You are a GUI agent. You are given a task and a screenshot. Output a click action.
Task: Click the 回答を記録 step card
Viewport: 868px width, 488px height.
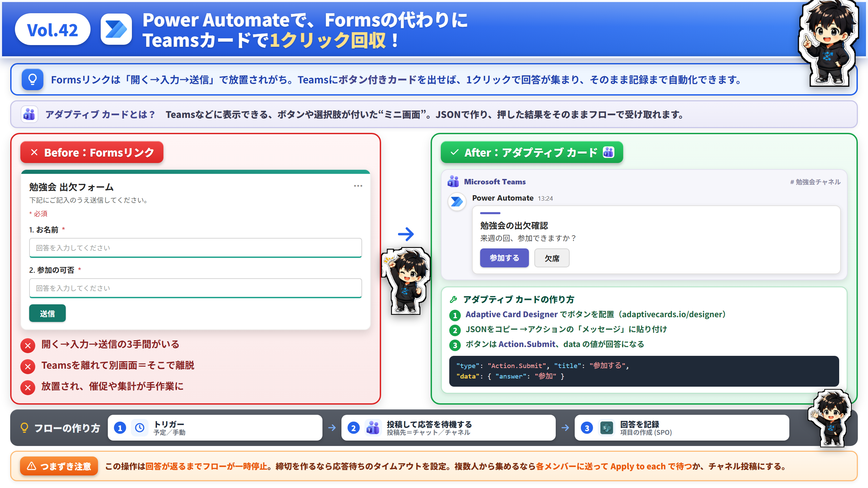pos(682,428)
